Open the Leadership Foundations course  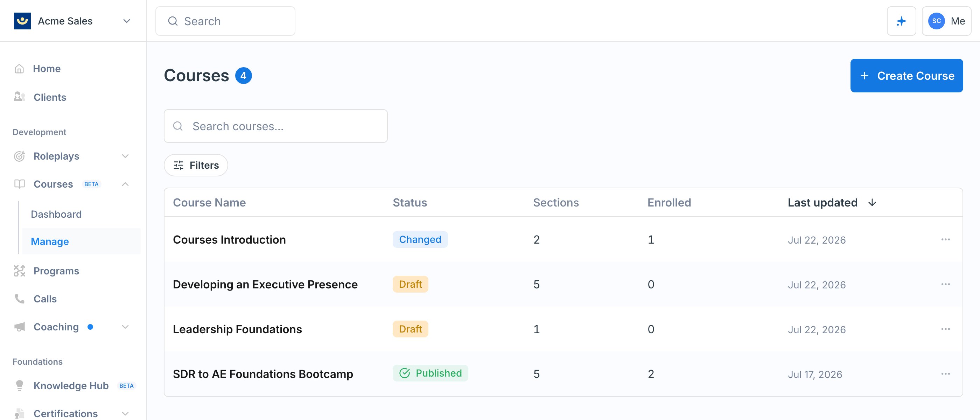[x=237, y=329]
